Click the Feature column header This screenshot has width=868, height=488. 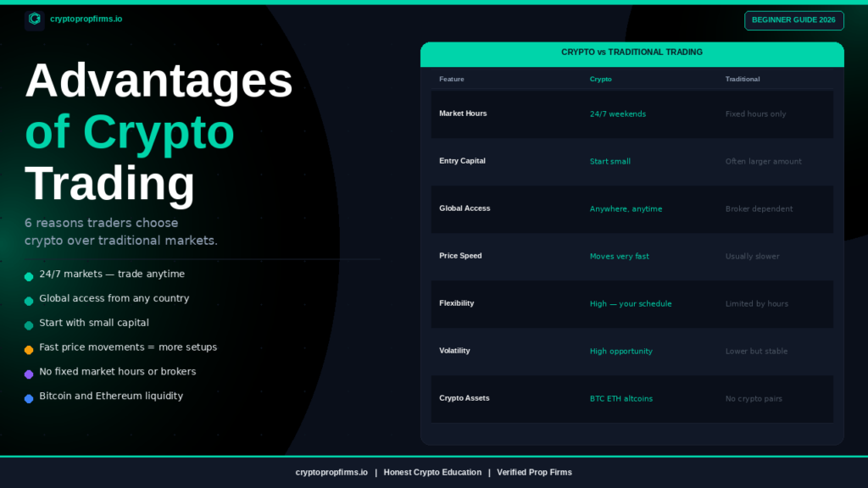pyautogui.click(x=452, y=79)
